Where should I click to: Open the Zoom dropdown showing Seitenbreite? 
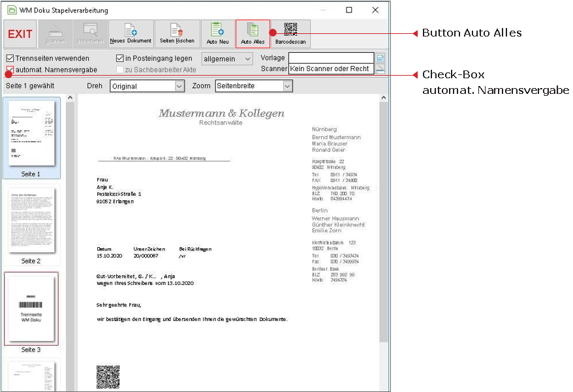point(254,86)
